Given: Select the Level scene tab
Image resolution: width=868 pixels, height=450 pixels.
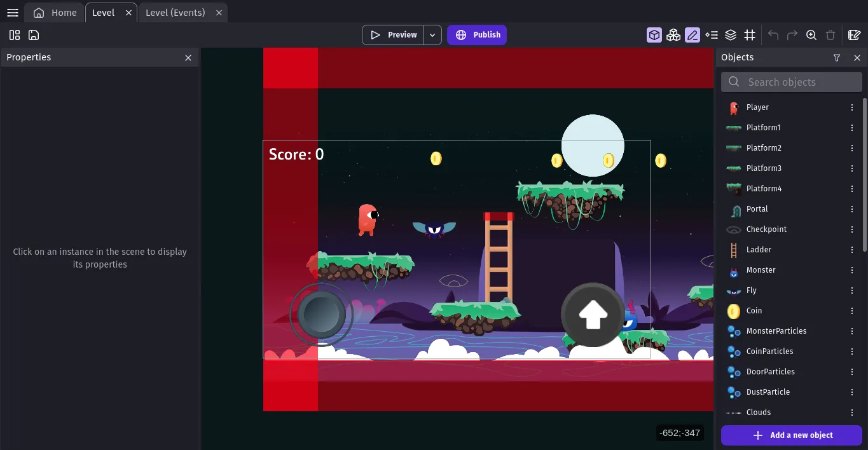Looking at the screenshot, I should click(104, 13).
